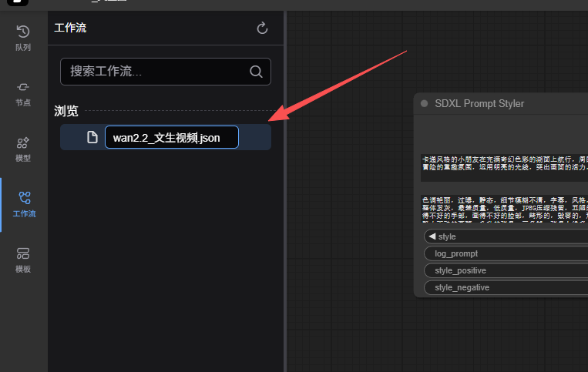Toggle the style_negative option

click(505, 287)
